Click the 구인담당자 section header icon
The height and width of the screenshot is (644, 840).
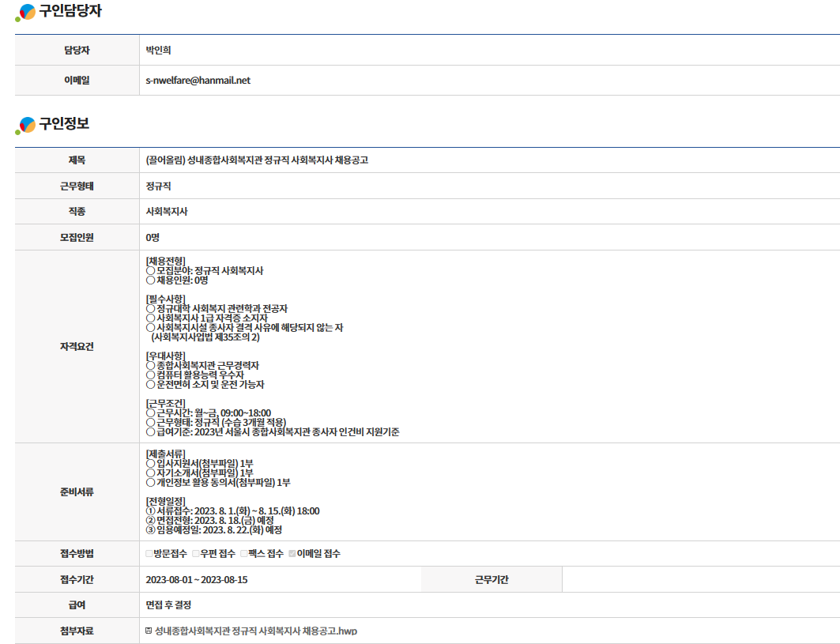25,13
